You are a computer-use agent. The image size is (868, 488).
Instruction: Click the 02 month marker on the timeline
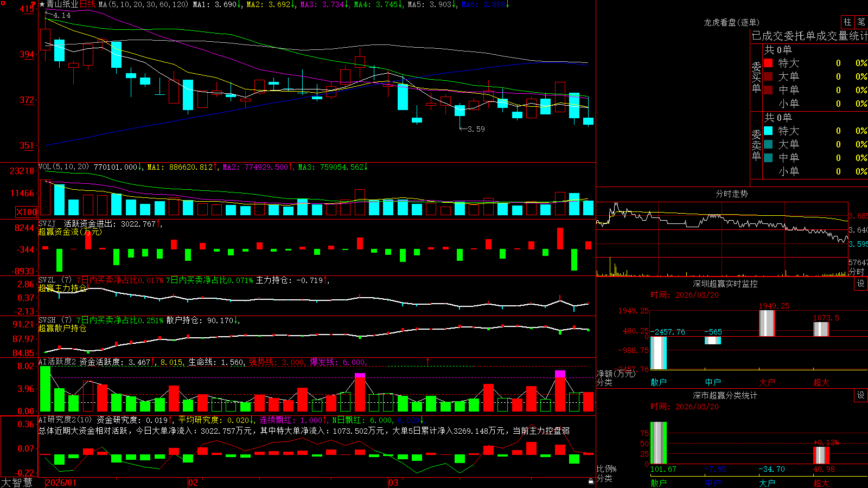tap(193, 483)
